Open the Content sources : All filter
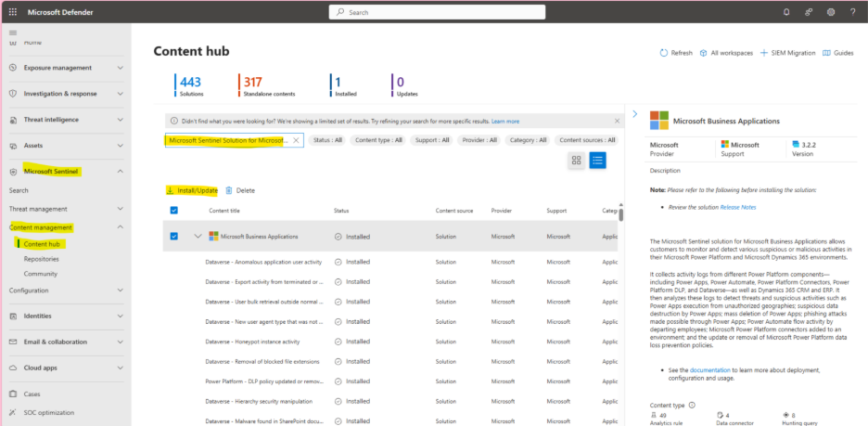Screen dimensions: 868x426 point(587,140)
